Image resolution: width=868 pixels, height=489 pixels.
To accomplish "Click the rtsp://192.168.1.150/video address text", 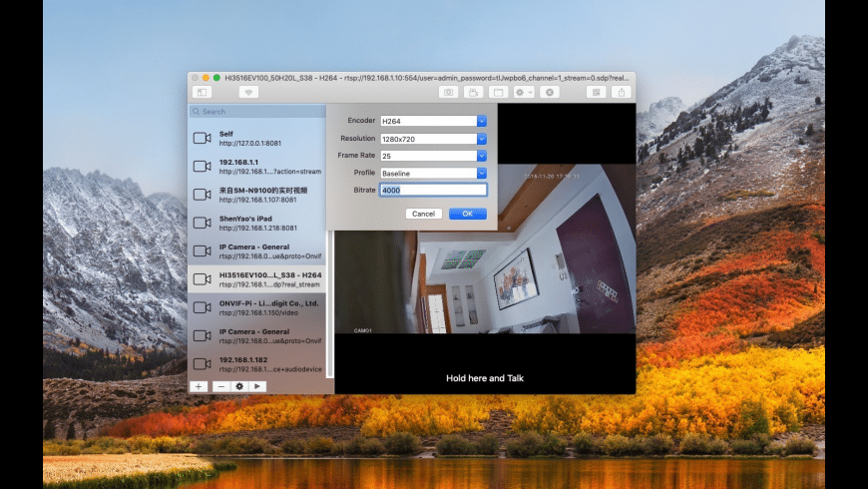I will click(x=258, y=313).
